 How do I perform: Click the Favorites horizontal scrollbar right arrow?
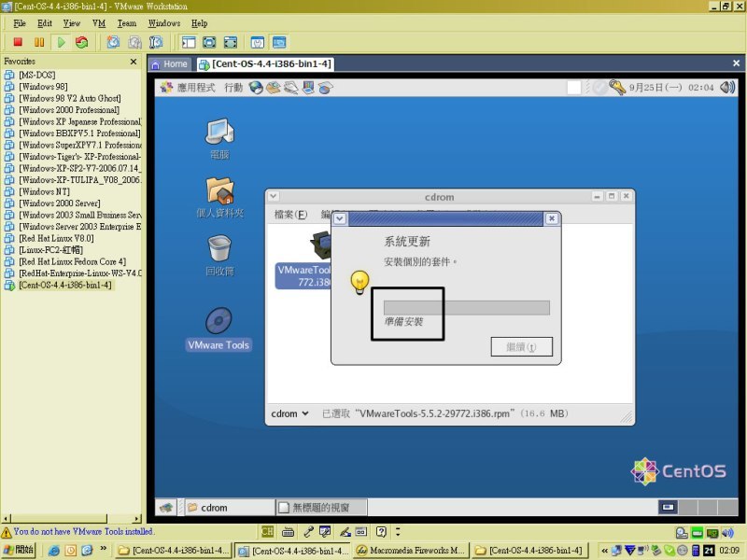coord(137,518)
